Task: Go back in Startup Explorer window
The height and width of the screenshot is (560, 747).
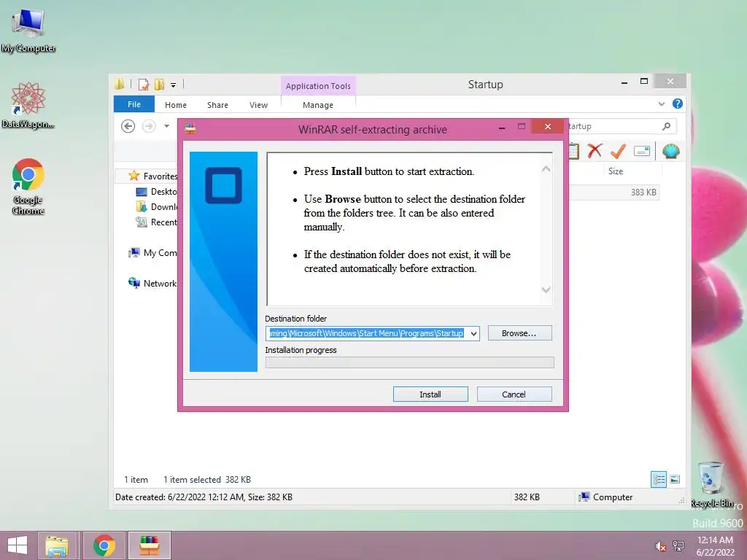Action: [x=128, y=126]
